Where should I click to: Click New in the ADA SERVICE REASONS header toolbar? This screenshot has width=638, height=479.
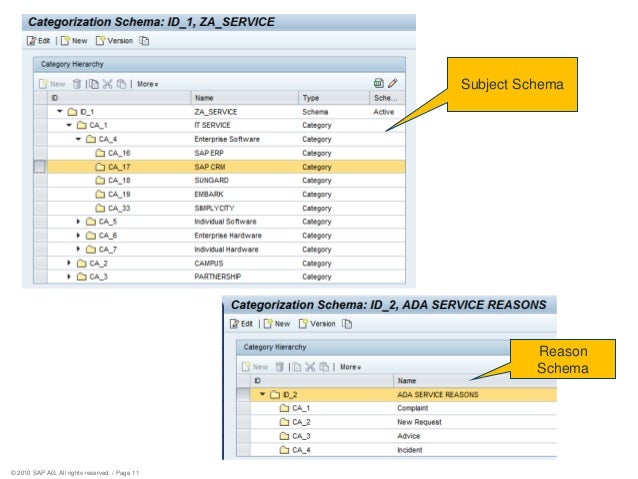coord(277,324)
